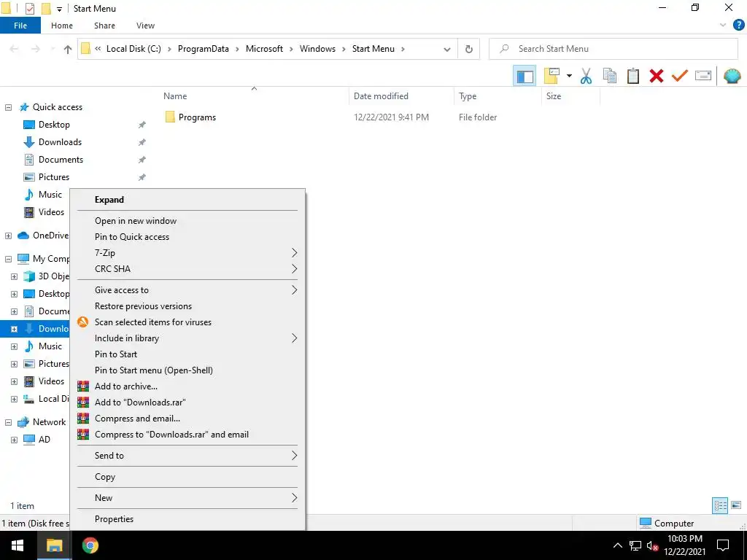Sort by Name column header
The image size is (747, 560).
click(x=255, y=96)
